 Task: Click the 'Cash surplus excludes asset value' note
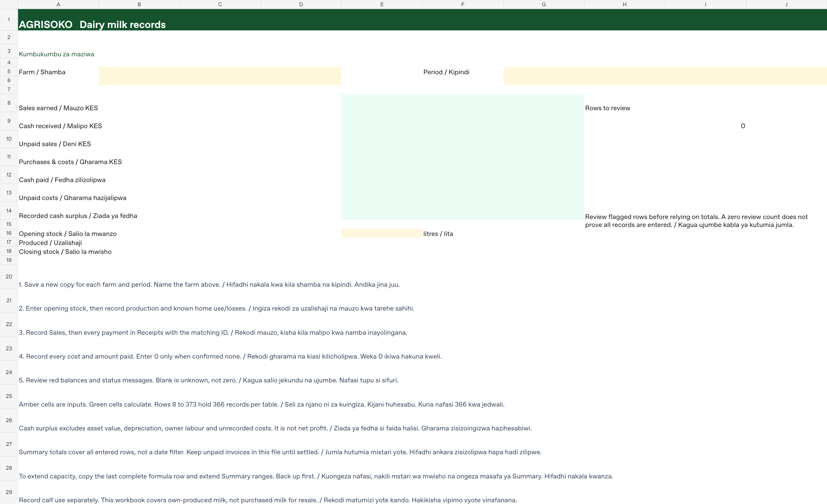275,428
